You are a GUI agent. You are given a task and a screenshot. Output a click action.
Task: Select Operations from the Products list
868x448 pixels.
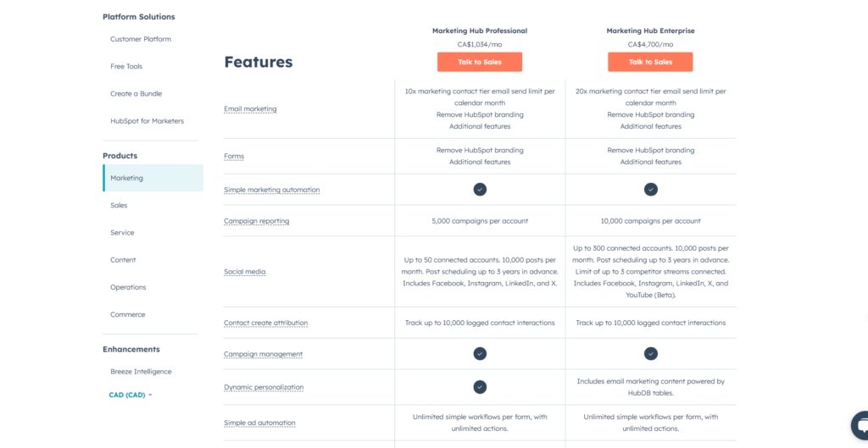pos(128,287)
